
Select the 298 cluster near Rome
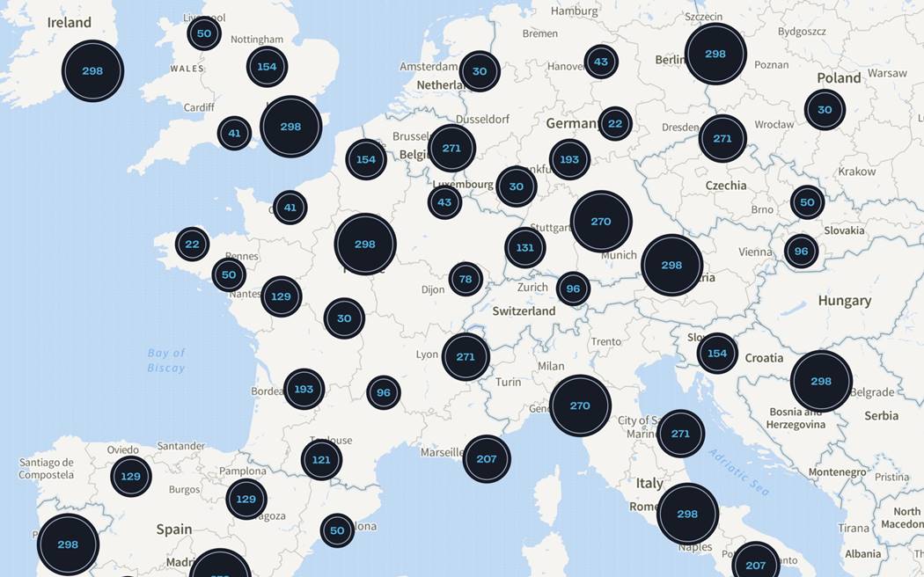point(687,515)
